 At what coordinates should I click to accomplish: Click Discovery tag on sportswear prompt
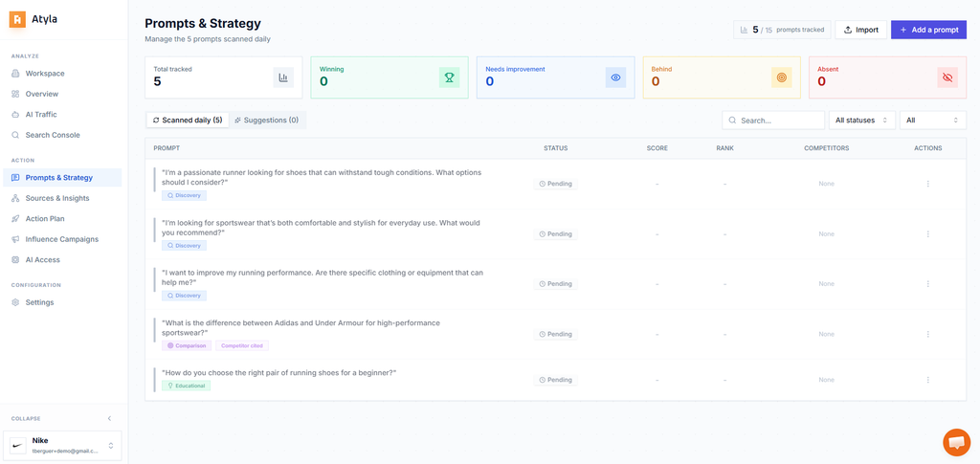click(184, 246)
